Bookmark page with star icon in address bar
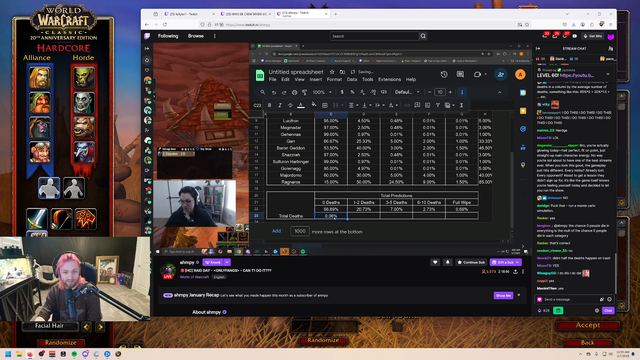 click(x=527, y=24)
